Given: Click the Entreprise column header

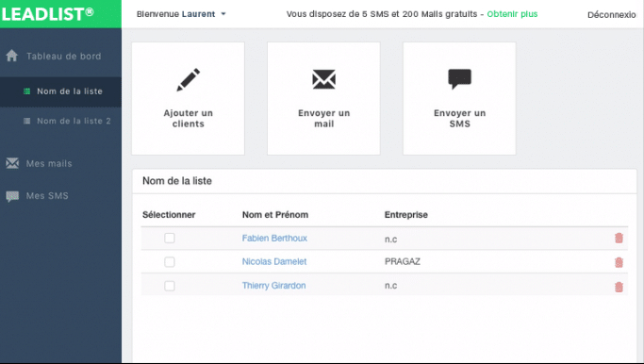Looking at the screenshot, I should click(x=406, y=214).
